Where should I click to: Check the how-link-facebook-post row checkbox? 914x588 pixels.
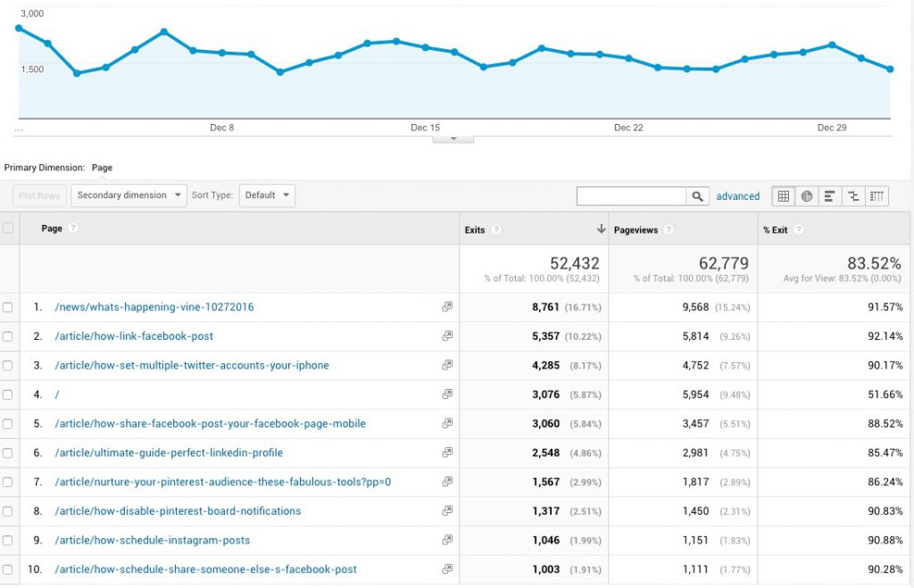point(7,336)
